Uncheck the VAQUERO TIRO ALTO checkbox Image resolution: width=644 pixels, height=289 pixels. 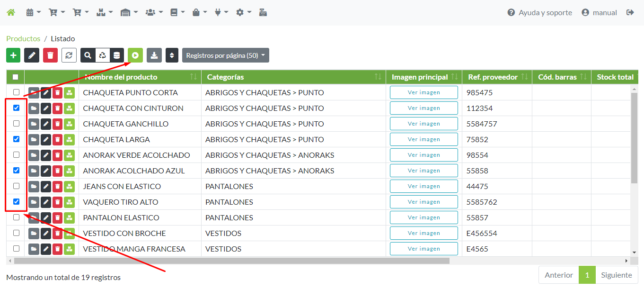16,202
